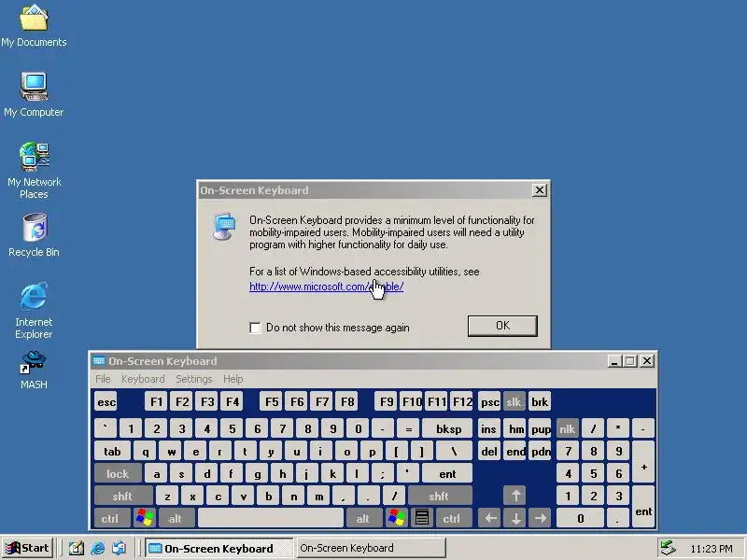Switch to first On-Screen Keyboard taskbar button
Image resolution: width=747 pixels, height=560 pixels.
pyautogui.click(x=218, y=548)
